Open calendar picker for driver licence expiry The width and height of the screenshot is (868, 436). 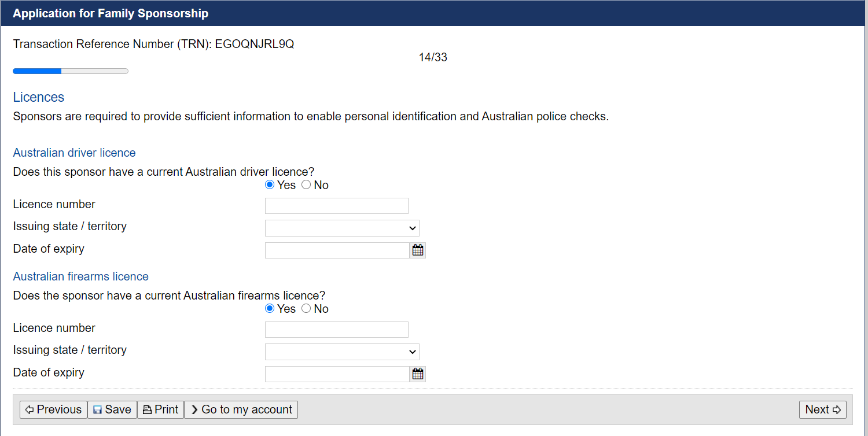(x=418, y=250)
